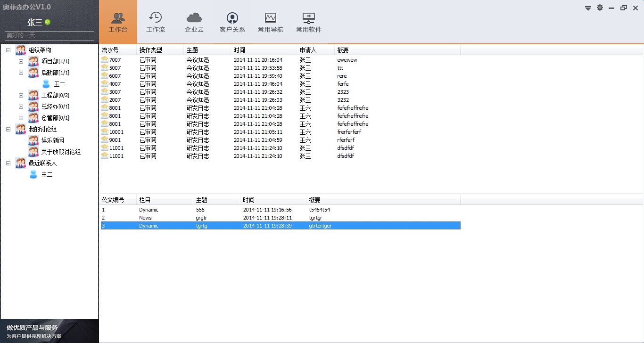Click the envelope icon of row 6007
This screenshot has height=343, width=644.
coord(105,75)
